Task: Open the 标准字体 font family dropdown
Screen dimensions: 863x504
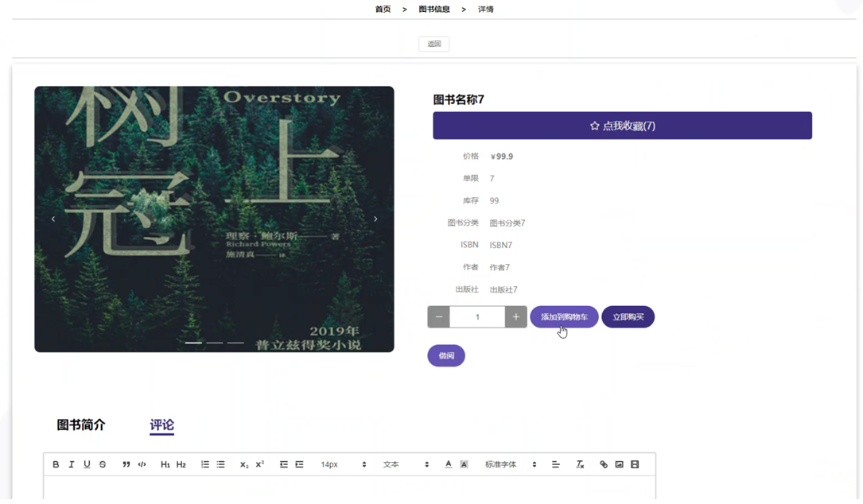Action: coord(510,464)
